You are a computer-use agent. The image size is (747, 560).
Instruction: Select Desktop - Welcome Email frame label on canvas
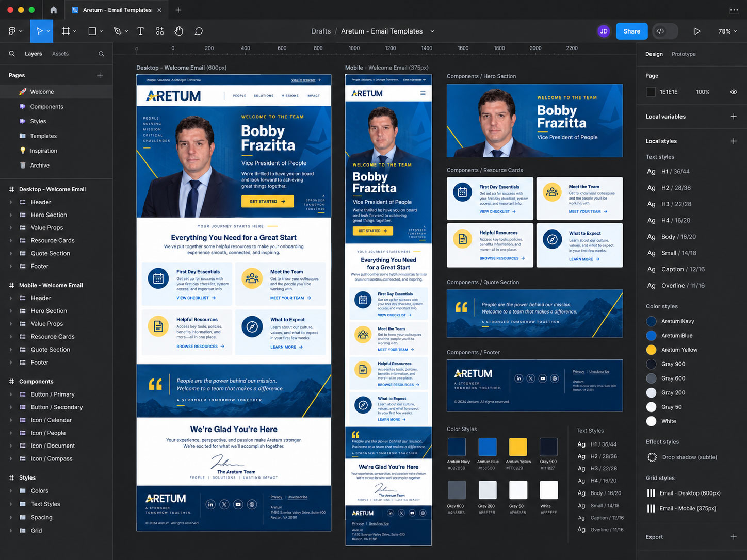point(181,68)
